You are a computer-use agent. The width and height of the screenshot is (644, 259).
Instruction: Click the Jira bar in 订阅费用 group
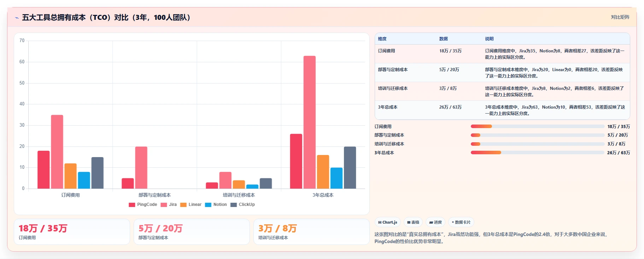click(57, 152)
